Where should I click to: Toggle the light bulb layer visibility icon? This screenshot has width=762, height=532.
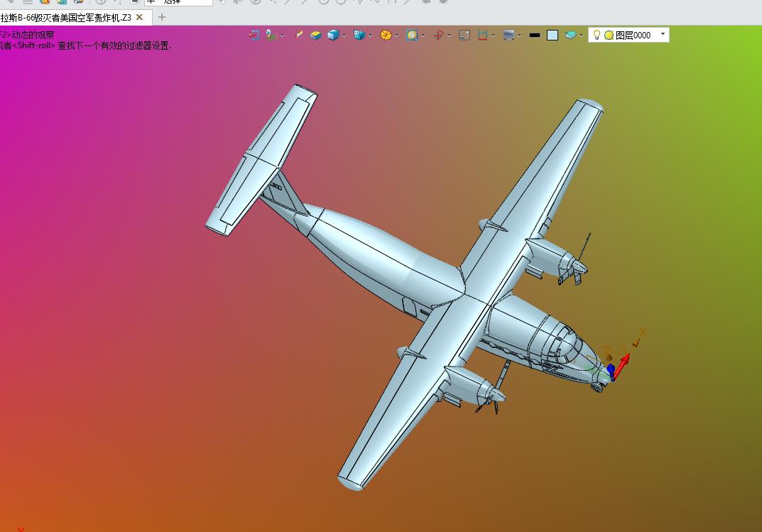pyautogui.click(x=597, y=35)
